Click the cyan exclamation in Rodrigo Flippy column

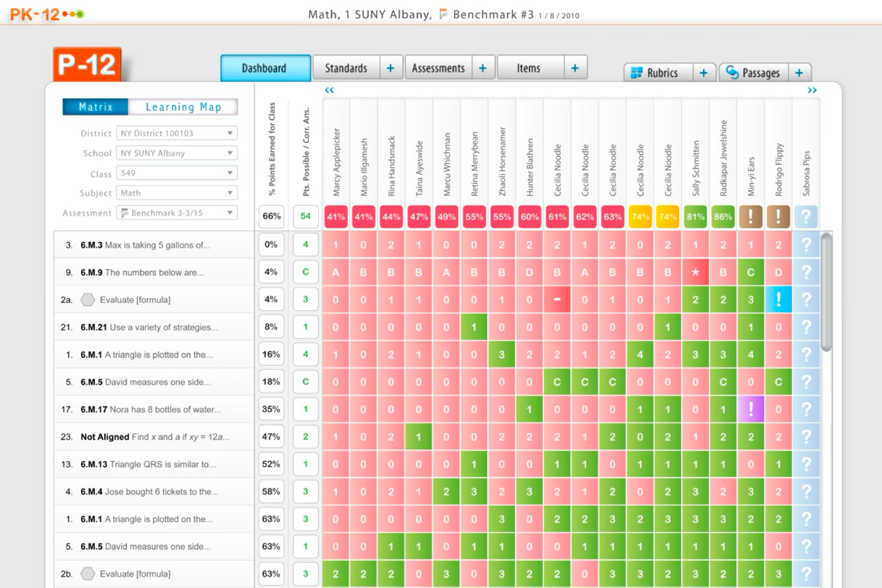click(778, 299)
